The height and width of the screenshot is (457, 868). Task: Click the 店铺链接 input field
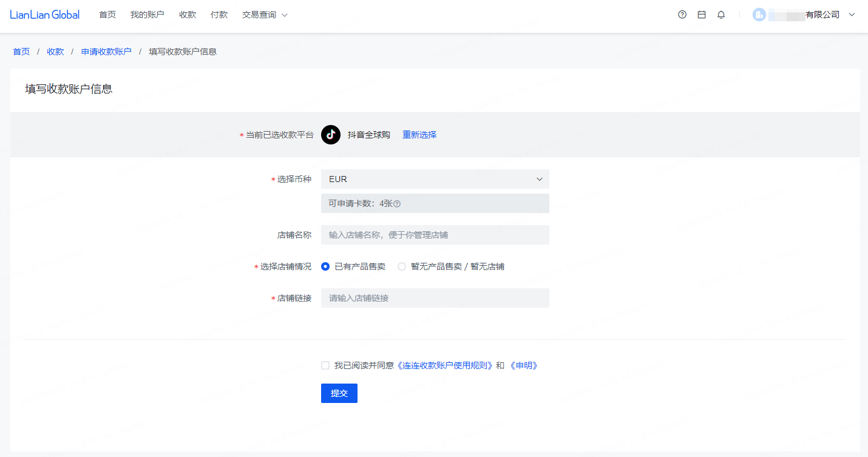coord(435,298)
